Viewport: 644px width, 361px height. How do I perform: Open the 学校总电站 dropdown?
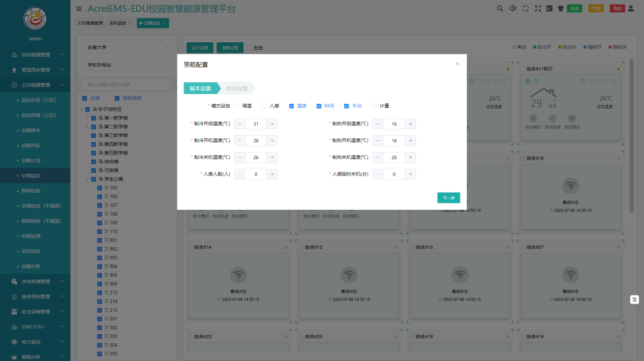(127, 65)
